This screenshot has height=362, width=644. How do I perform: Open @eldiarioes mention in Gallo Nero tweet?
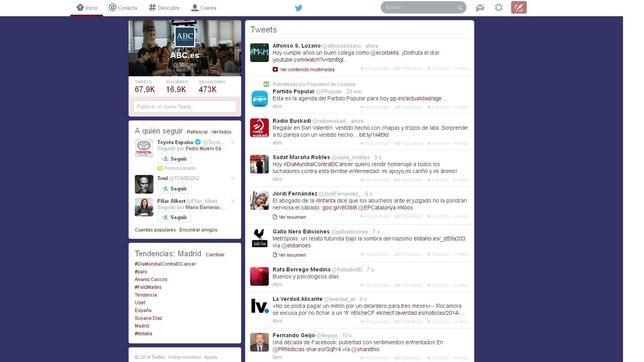tap(296, 246)
